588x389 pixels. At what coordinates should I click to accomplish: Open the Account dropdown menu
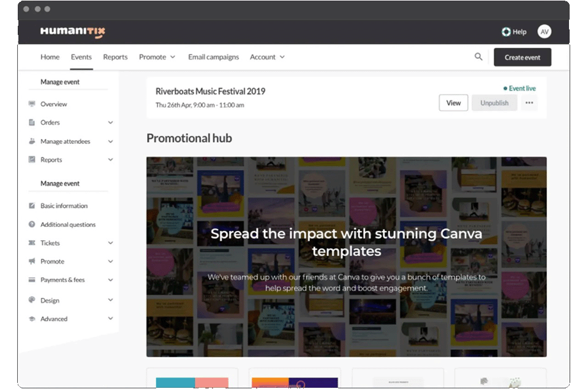point(267,57)
